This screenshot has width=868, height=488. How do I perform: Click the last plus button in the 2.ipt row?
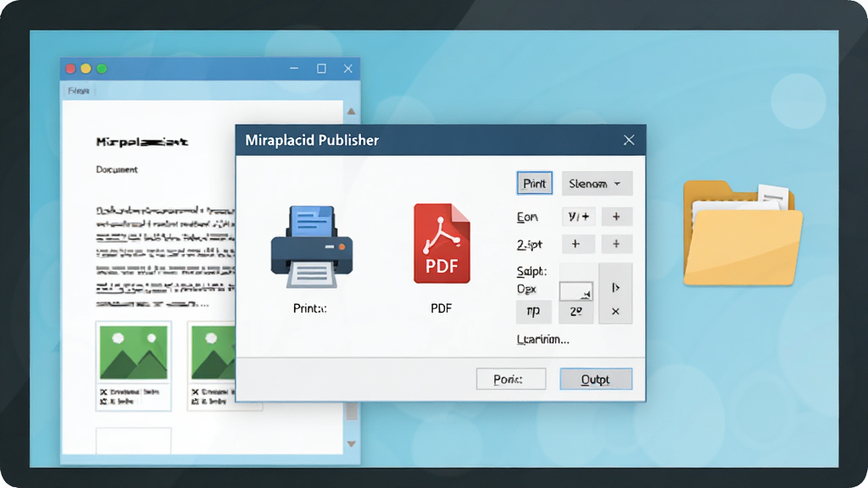pyautogui.click(x=616, y=243)
